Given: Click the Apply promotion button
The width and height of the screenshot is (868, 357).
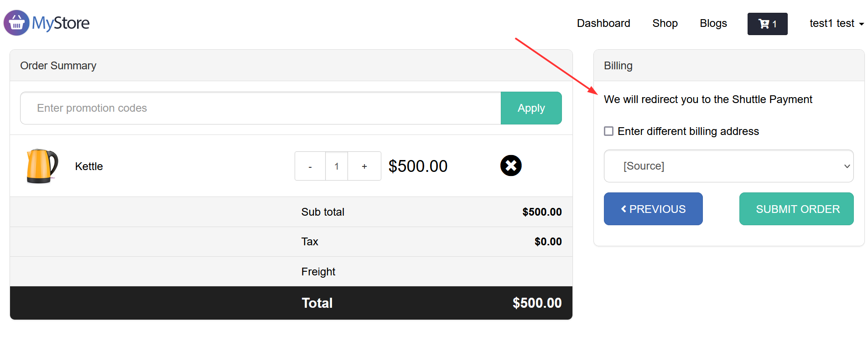Looking at the screenshot, I should 531,108.
